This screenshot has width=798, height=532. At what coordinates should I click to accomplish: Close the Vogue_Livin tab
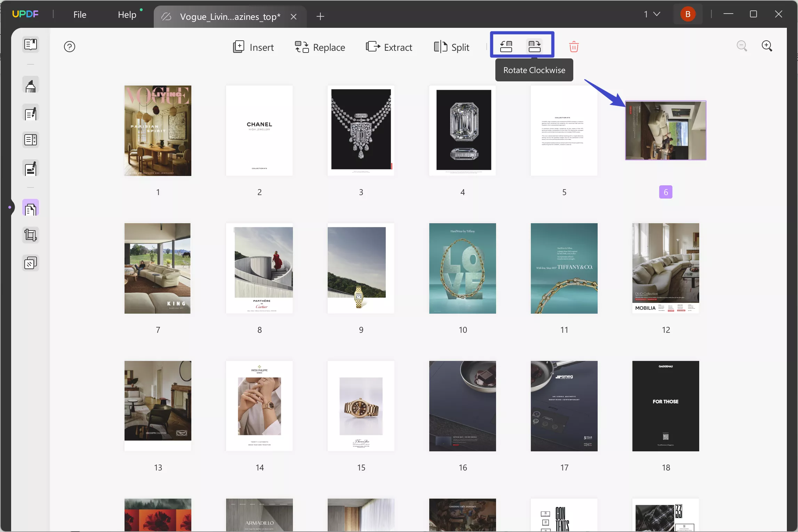pos(294,17)
